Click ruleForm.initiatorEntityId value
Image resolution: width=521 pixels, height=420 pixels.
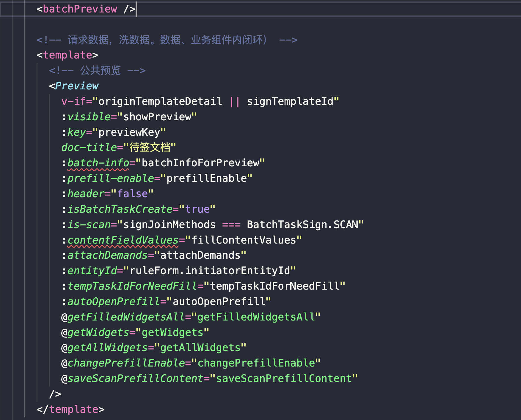tap(210, 271)
